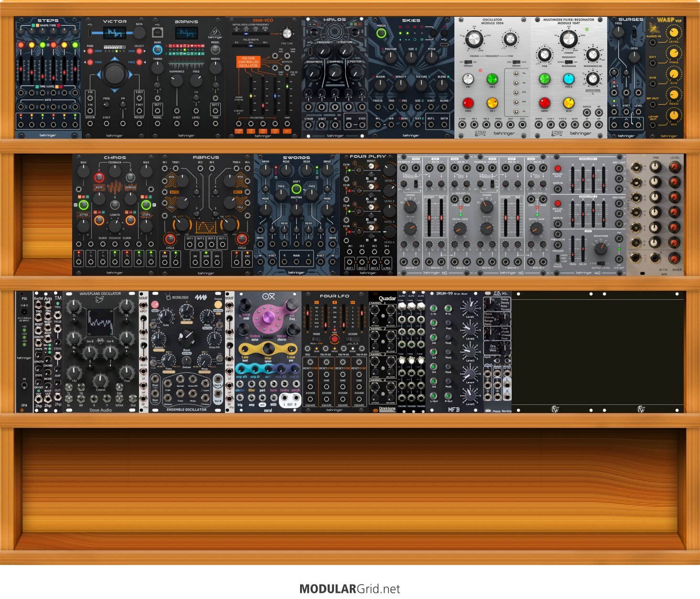The height and width of the screenshot is (599, 700).
Task: Click the WAVEFORM knob on module 140
Action: (601, 248)
